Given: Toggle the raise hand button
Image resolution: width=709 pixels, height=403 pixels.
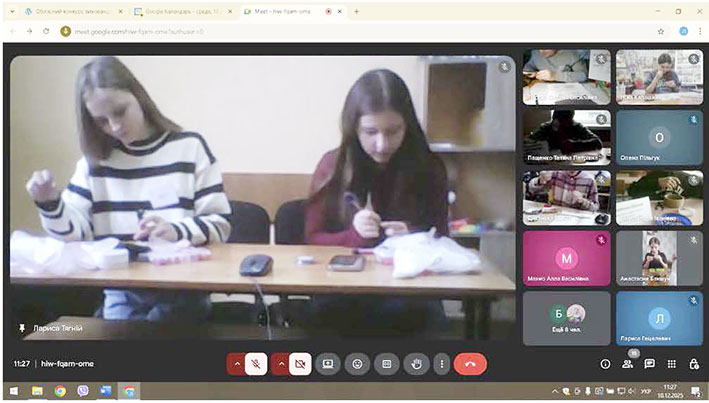Looking at the screenshot, I should (415, 364).
